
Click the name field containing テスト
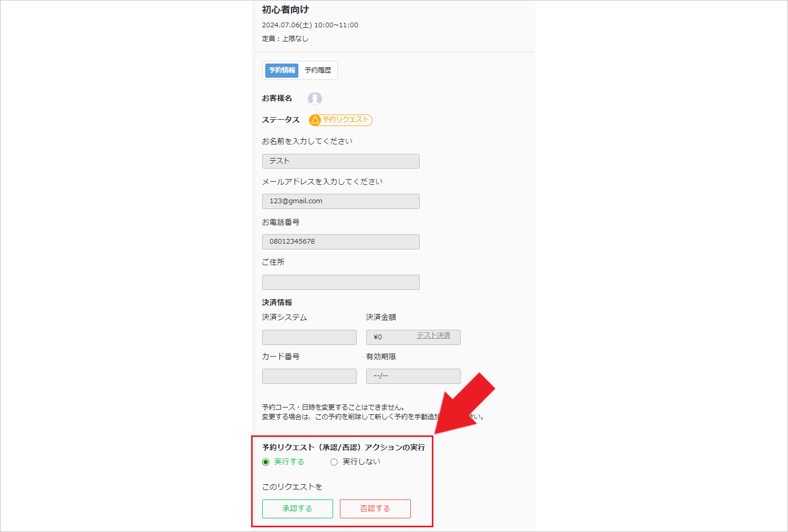click(340, 161)
